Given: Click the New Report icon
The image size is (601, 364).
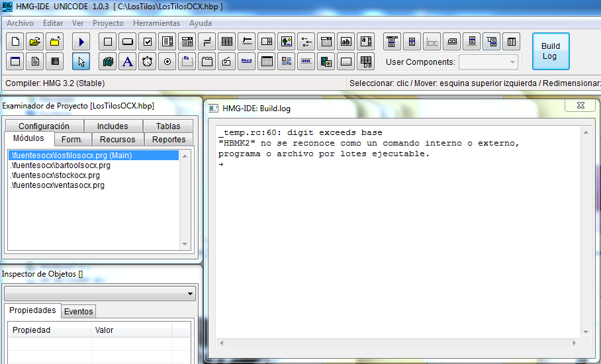Looking at the screenshot, I should [55, 62].
